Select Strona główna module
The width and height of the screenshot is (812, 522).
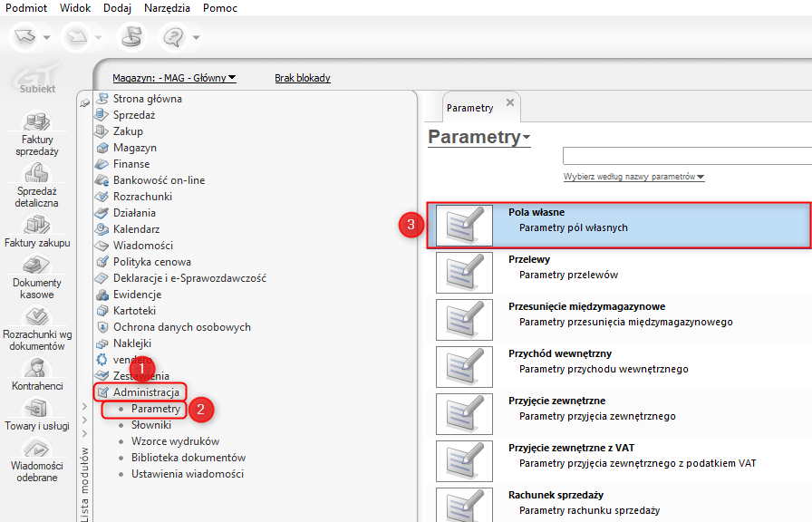(147, 99)
